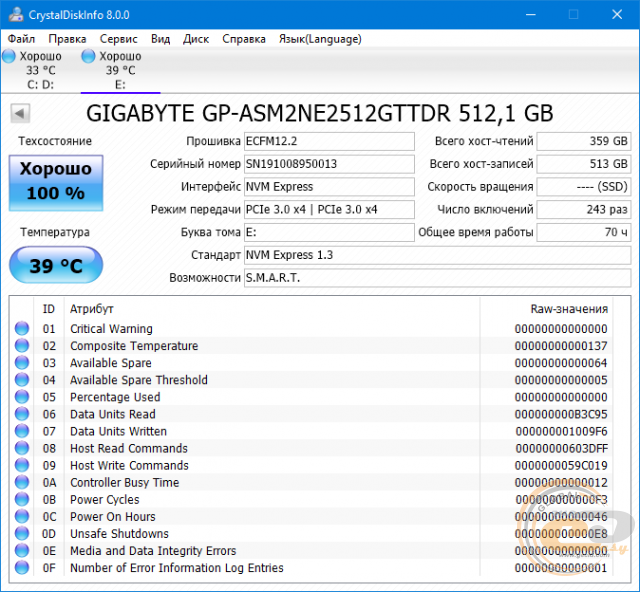
Task: Click status icon of Controller Busy Time row
Action: point(22,482)
